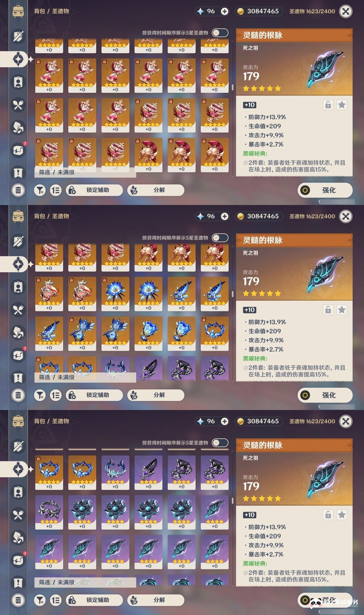Toggle 5-star obtain-time order switch in bottom panel
Image resolution: width=364 pixels, height=615 pixels.
click(220, 443)
